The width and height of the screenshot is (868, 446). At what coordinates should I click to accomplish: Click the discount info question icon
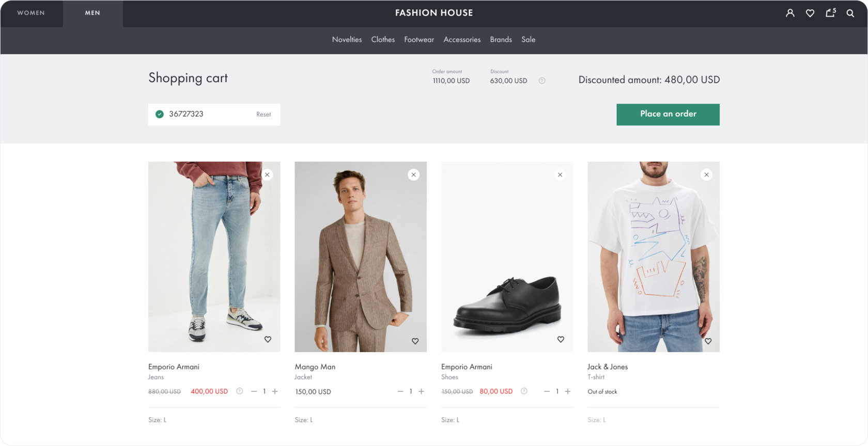click(542, 81)
